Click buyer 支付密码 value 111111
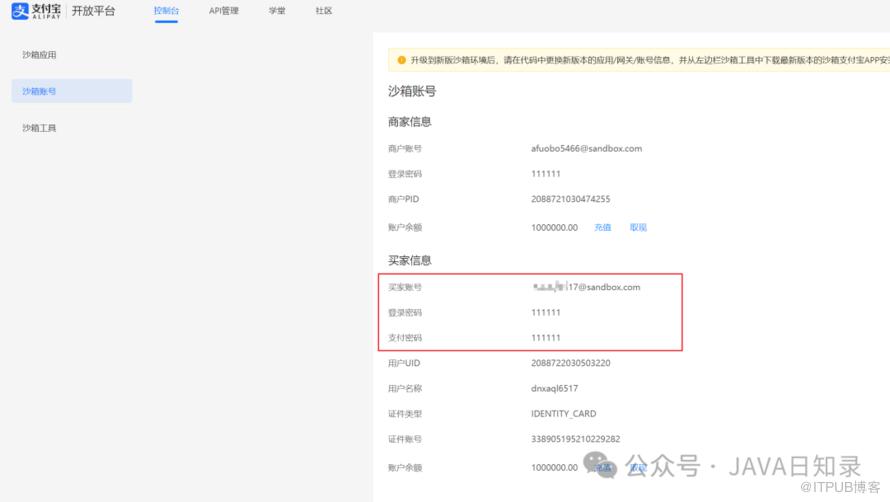 click(545, 337)
